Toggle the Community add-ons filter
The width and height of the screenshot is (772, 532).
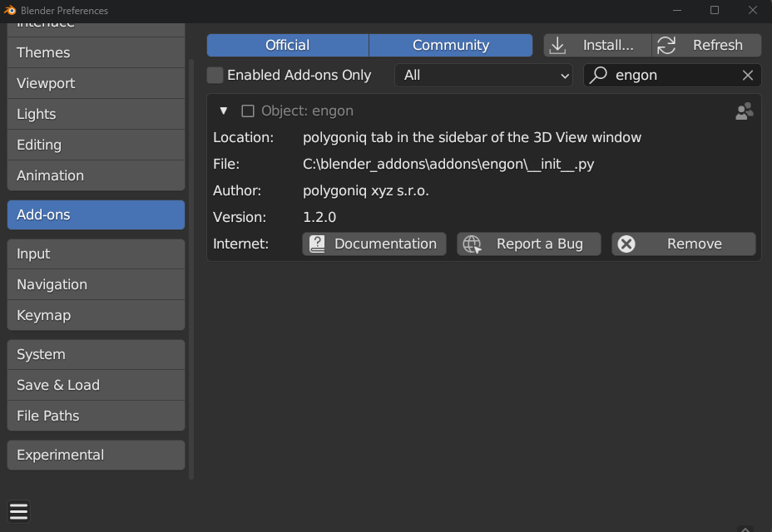pyautogui.click(x=451, y=45)
